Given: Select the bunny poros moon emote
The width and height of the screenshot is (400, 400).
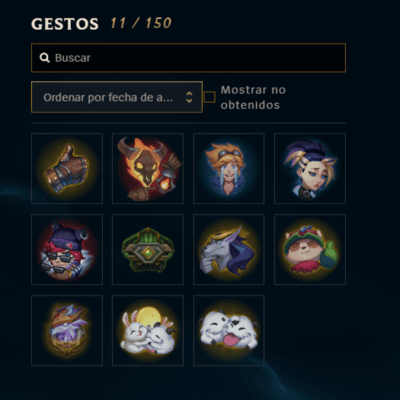Looking at the screenshot, I should coord(148,330).
